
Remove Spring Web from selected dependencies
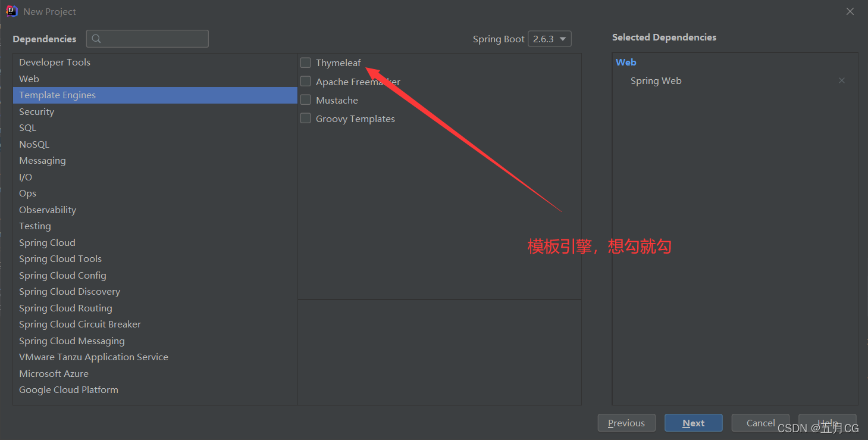841,80
